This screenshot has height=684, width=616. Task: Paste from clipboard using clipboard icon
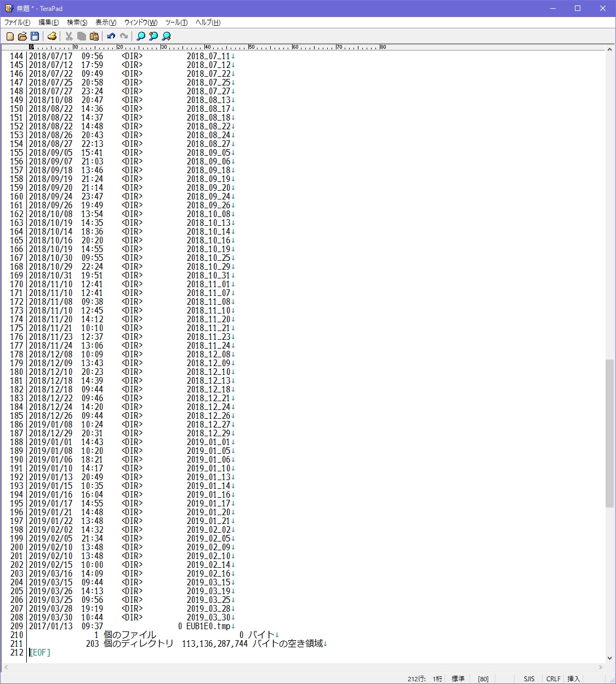[94, 36]
